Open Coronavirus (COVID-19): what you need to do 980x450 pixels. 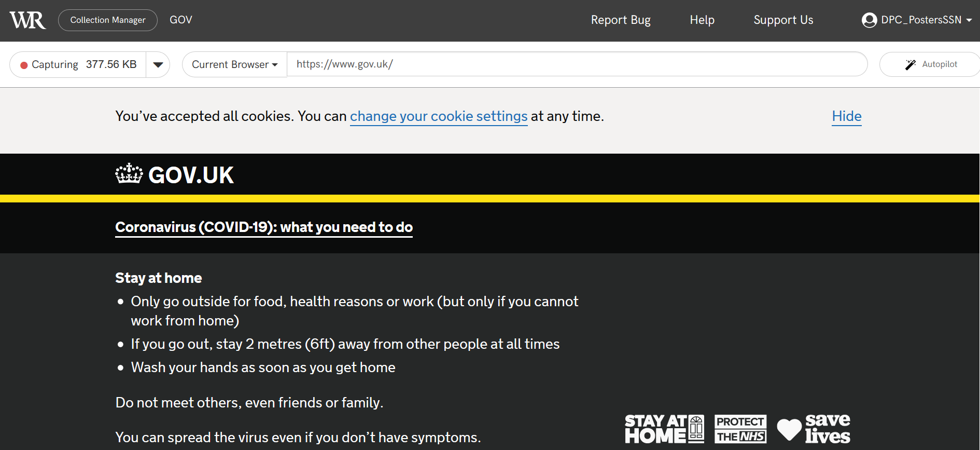coord(264,227)
